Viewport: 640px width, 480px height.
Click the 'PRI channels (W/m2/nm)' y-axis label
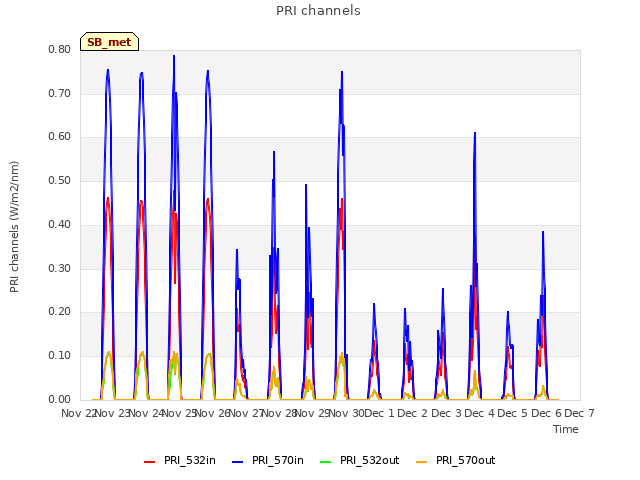[14, 227]
